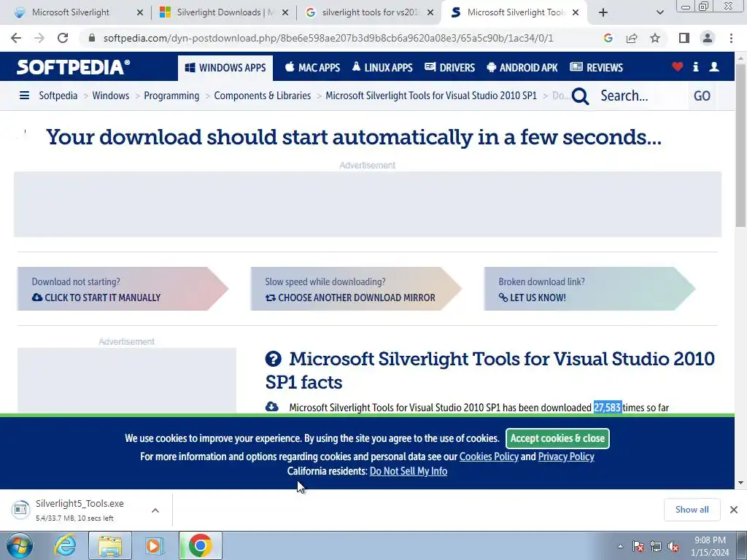Viewport: 747px width, 560px height.
Task: Toggle the browser side panel icon
Action: (684, 38)
